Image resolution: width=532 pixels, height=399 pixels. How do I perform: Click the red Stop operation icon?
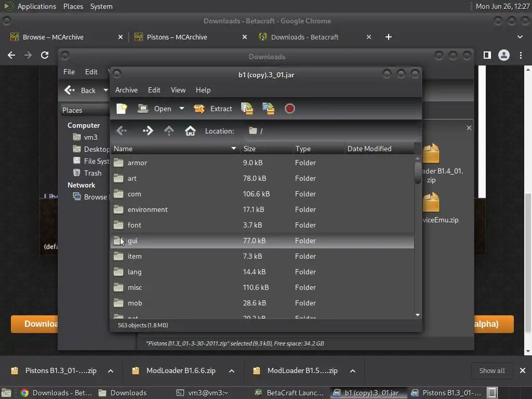290,109
